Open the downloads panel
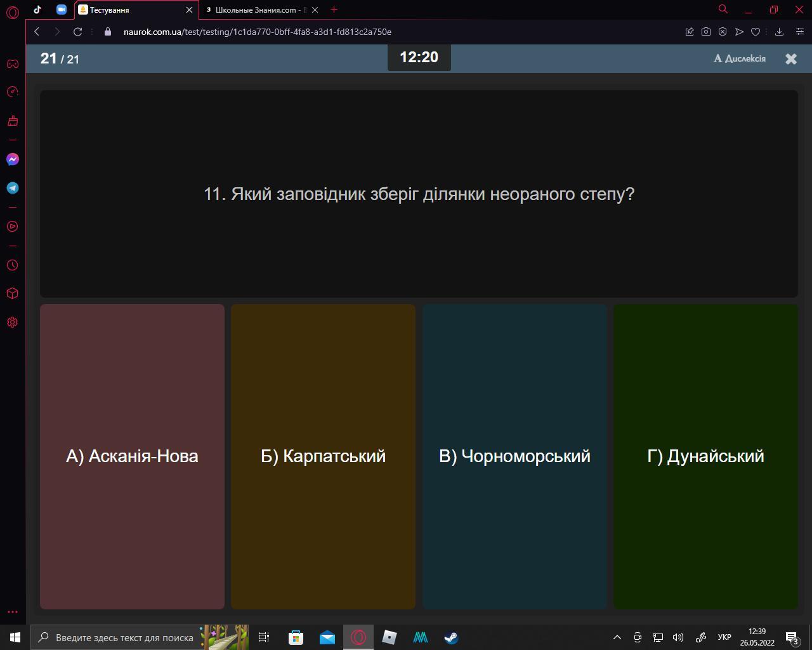This screenshot has width=812, height=650. [780, 32]
